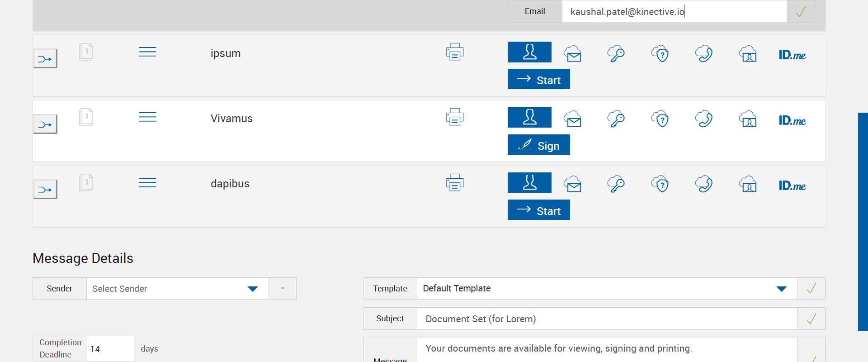Choose photo ID verification icon for dapibus
Image resolution: width=868 pixels, height=362 pixels.
coord(748,185)
